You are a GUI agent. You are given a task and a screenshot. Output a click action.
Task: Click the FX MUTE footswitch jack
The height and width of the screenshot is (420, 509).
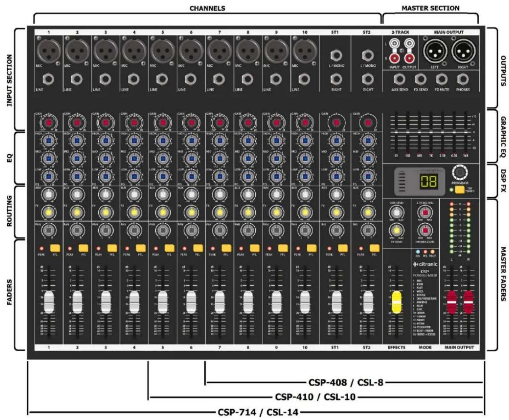pyautogui.click(x=441, y=79)
